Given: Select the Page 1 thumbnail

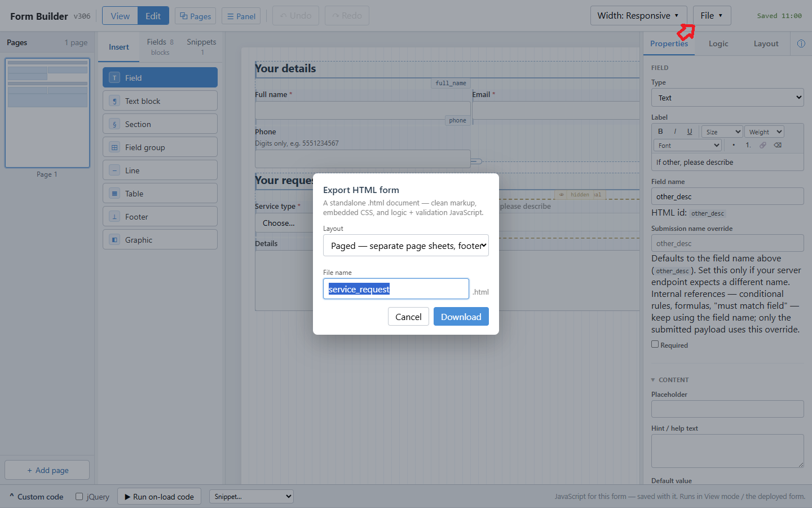Looking at the screenshot, I should (x=47, y=113).
